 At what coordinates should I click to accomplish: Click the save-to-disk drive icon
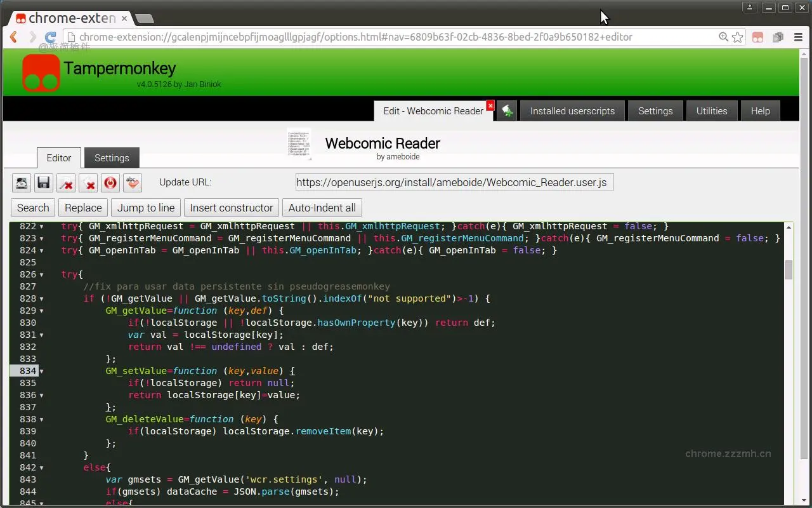[22, 183]
